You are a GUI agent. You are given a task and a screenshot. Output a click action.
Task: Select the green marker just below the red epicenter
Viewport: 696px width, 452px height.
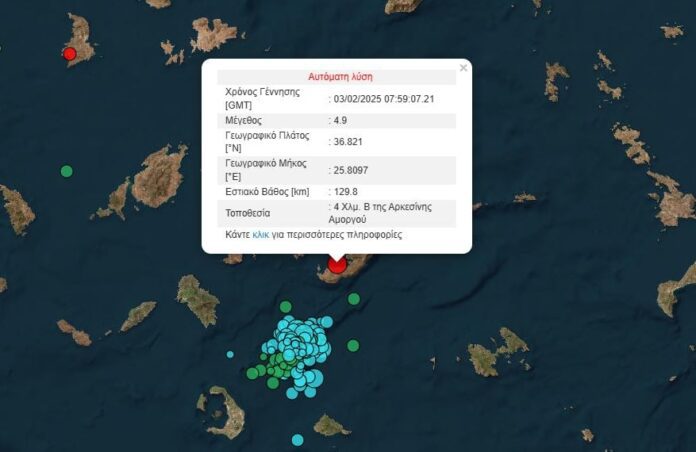[353, 298]
